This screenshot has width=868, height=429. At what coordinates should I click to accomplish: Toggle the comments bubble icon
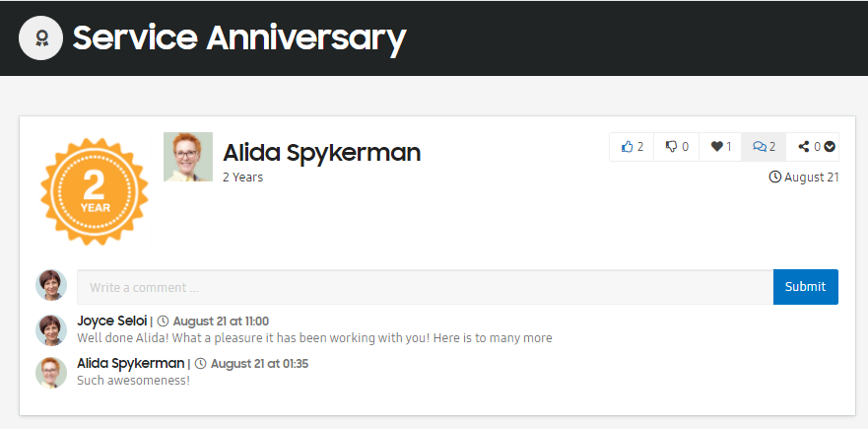(x=760, y=147)
